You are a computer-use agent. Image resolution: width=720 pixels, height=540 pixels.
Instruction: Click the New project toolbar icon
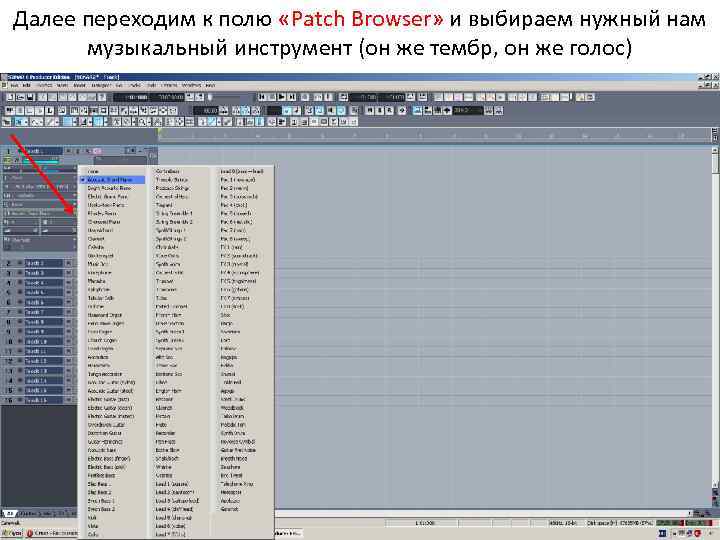tap(10, 97)
